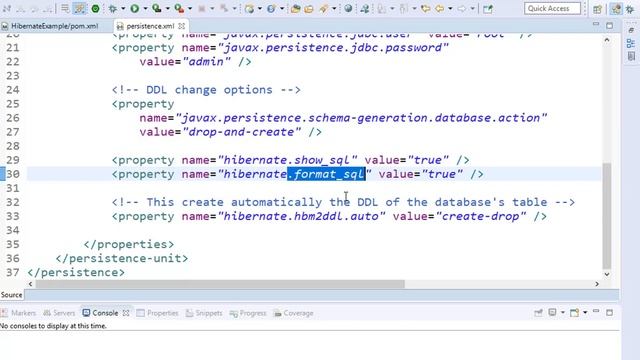Image resolution: width=640 pixels, height=360 pixels.
Task: Select the Source tab below the editor
Action: (x=11, y=295)
